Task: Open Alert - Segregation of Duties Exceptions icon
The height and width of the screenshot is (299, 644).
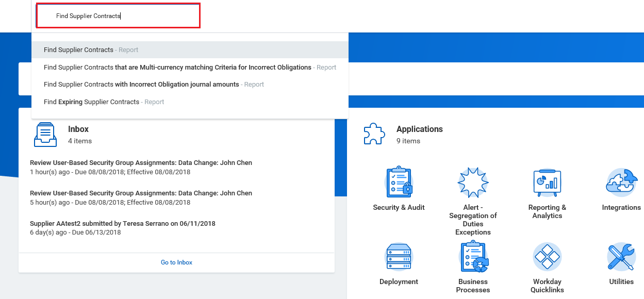Action: pos(473,182)
